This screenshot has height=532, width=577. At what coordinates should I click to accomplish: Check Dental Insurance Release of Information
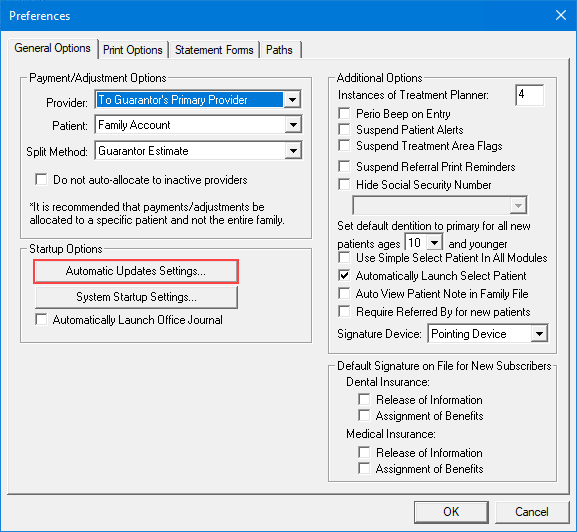click(x=364, y=399)
